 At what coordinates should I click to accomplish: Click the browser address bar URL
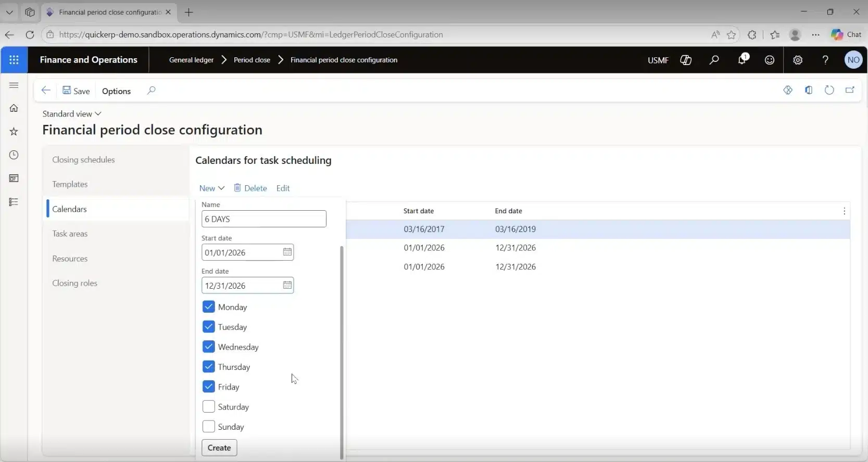coord(251,35)
